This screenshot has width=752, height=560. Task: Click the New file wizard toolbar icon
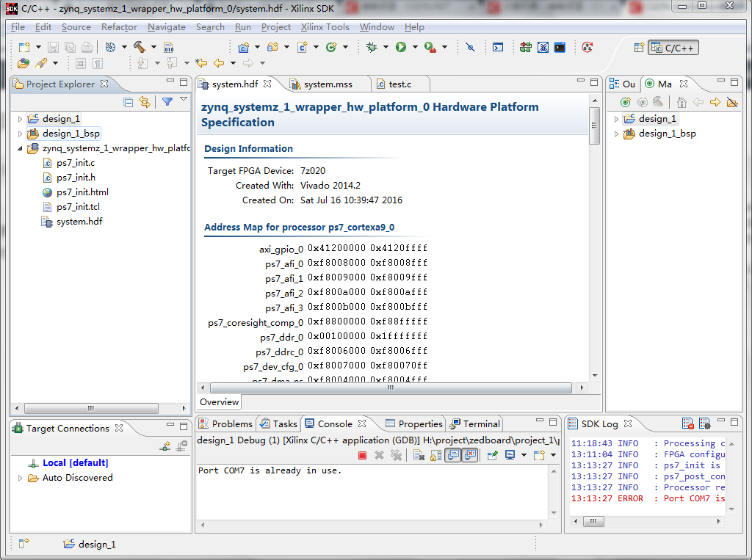point(24,47)
